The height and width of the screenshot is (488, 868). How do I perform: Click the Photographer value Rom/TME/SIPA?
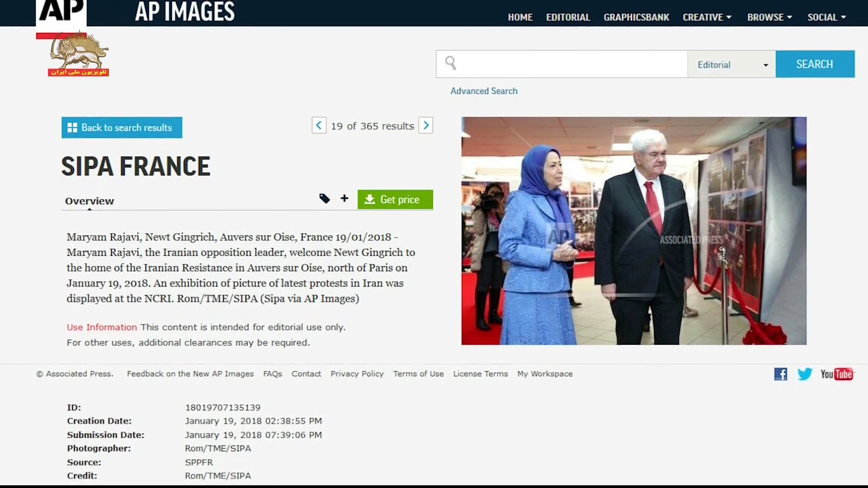[218, 448]
